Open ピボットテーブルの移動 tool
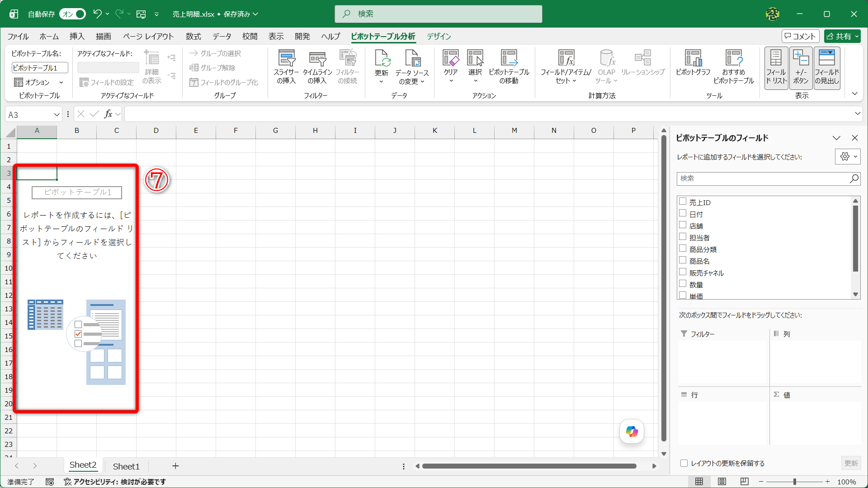The width and height of the screenshot is (868, 488). [509, 67]
